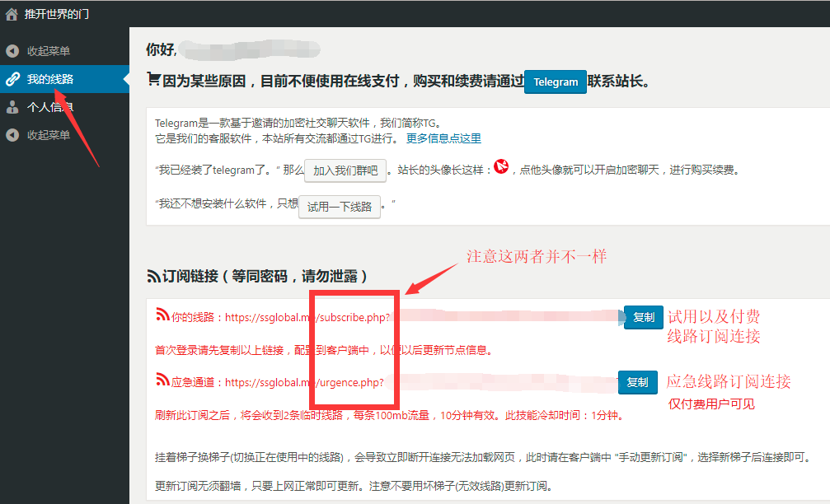This screenshot has width=830, height=504.
Task: Click text 首次登录请先复制以上链接
Action: click(219, 350)
